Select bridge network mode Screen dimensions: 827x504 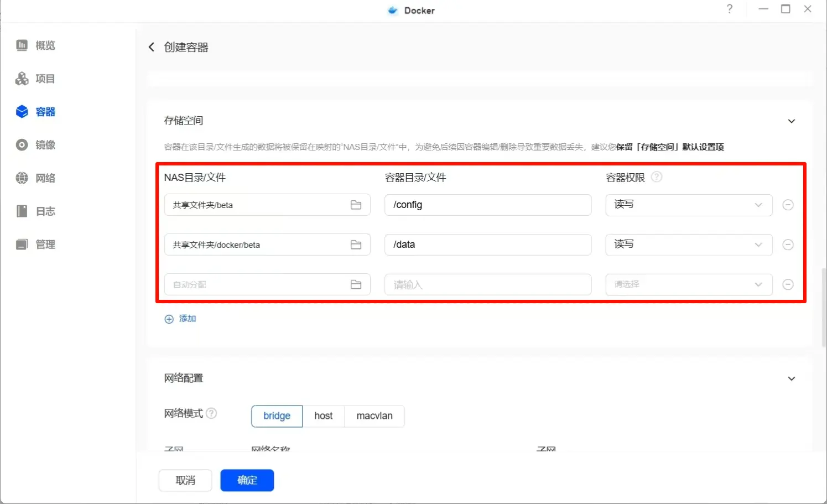coord(277,416)
